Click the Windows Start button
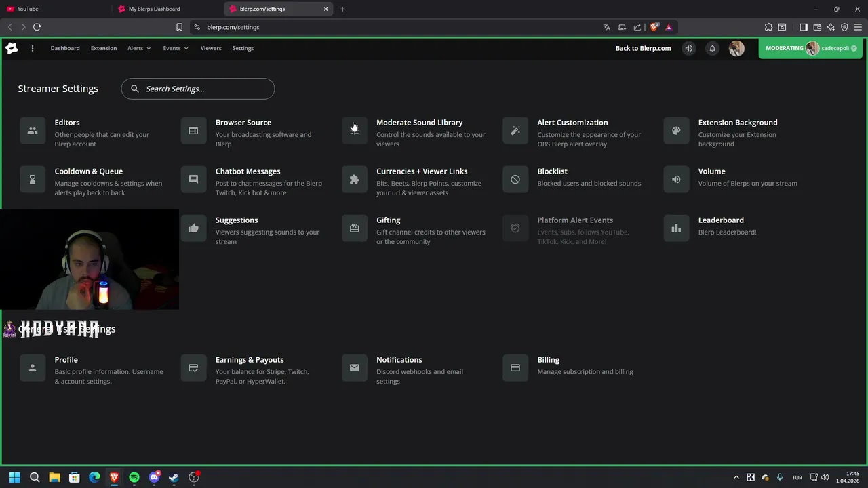Viewport: 868px width, 488px height. tap(15, 477)
